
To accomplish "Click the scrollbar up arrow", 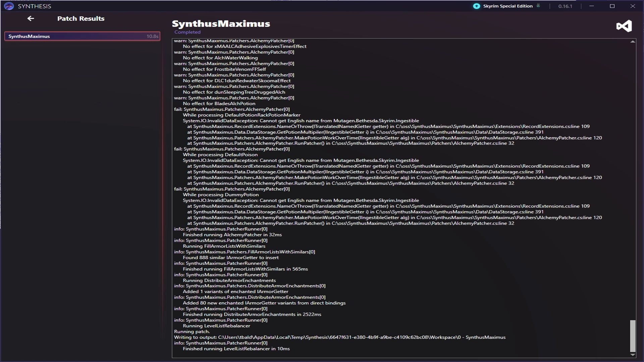I will (633, 41).
